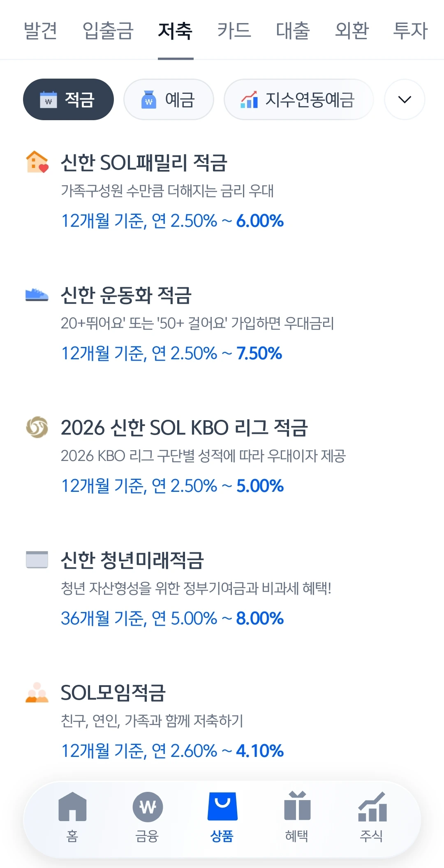Viewport: 444px width, 868px height.
Task: Select the 지수연동예금 filter chip
Action: click(298, 100)
